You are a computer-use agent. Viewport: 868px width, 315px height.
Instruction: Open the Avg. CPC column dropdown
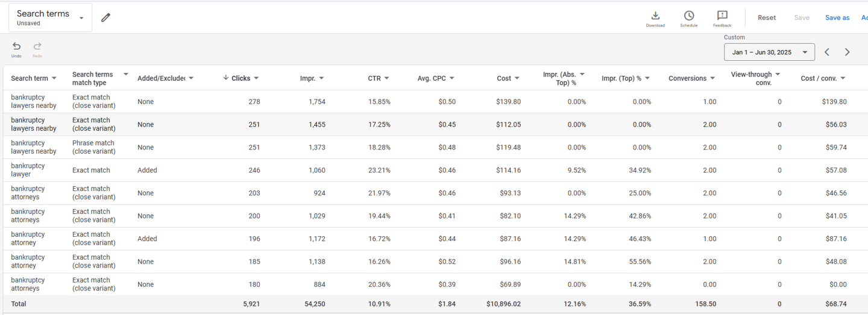pyautogui.click(x=452, y=78)
